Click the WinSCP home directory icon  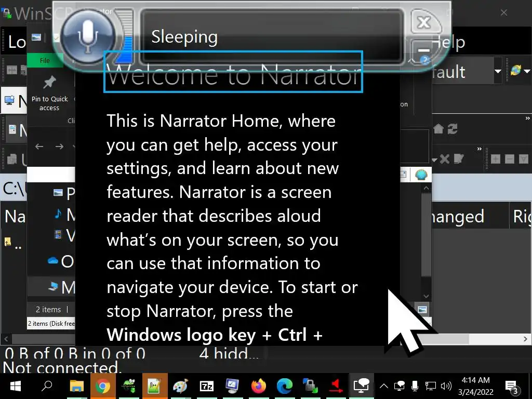[438, 129]
